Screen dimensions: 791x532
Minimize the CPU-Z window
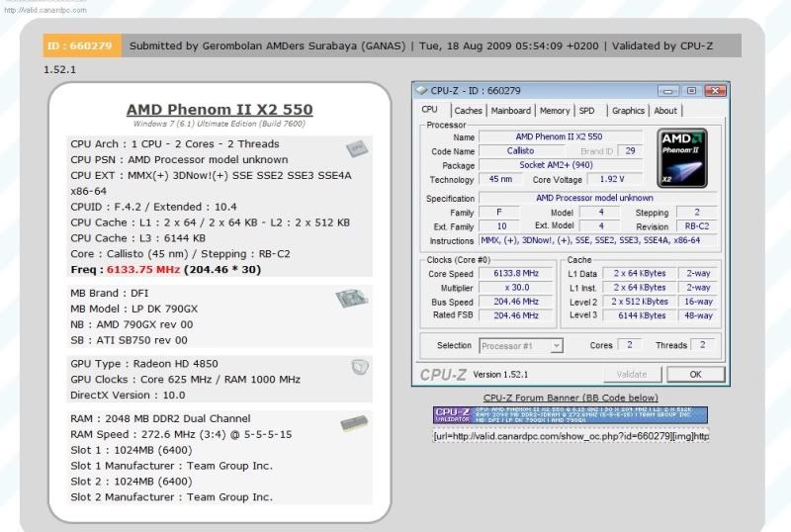[x=668, y=91]
